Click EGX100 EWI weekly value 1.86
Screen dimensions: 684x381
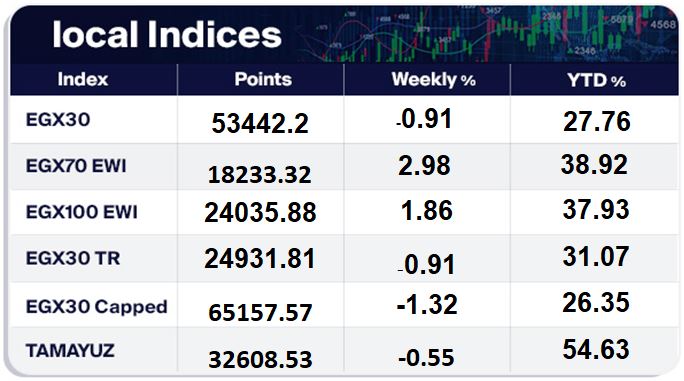pos(427,211)
